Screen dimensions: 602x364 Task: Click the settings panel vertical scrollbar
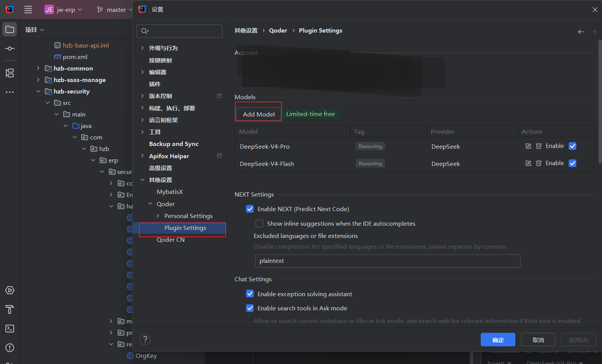click(600, 102)
